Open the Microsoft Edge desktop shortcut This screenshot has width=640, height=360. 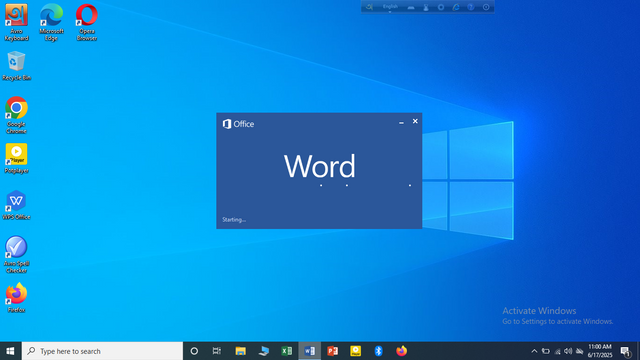point(51,22)
